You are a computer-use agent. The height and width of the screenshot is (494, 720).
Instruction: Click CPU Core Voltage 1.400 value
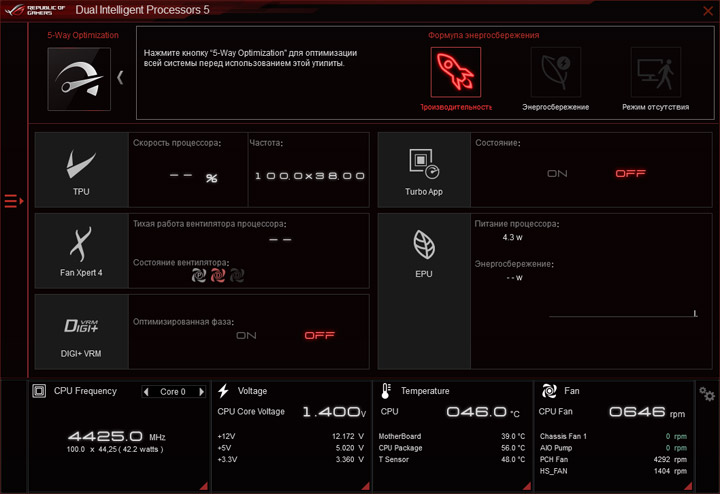click(334, 412)
